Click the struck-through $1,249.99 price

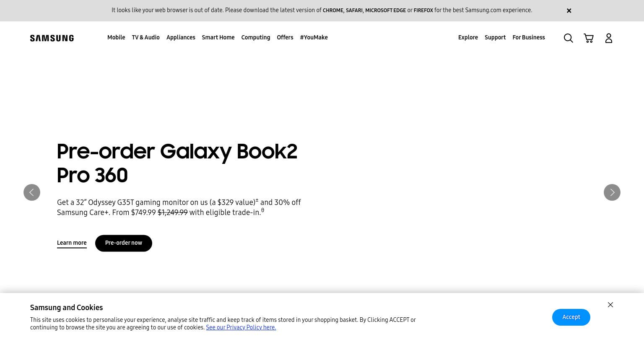click(x=173, y=212)
